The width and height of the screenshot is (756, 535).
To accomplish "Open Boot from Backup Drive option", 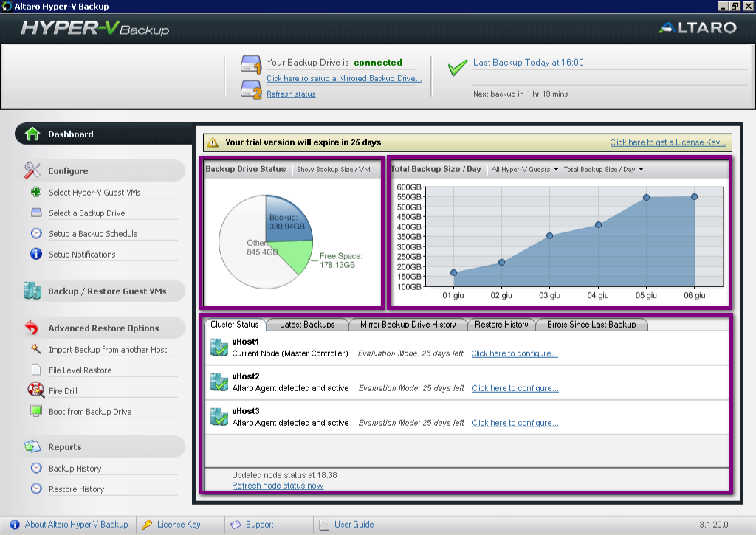I will 90,412.
